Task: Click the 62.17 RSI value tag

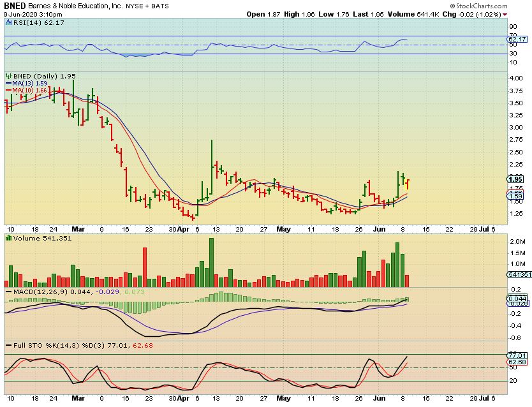Action: pyautogui.click(x=517, y=40)
